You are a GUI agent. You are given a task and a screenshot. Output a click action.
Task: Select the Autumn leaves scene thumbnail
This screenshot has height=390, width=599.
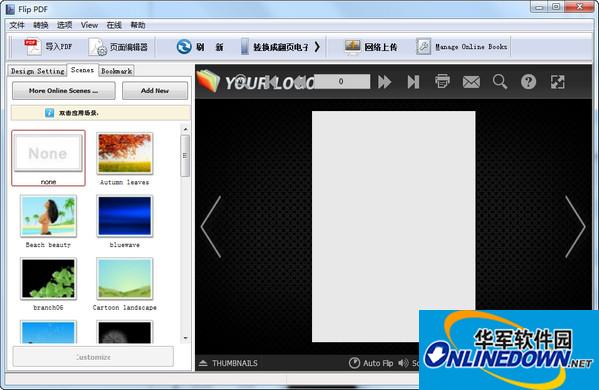tap(125, 154)
